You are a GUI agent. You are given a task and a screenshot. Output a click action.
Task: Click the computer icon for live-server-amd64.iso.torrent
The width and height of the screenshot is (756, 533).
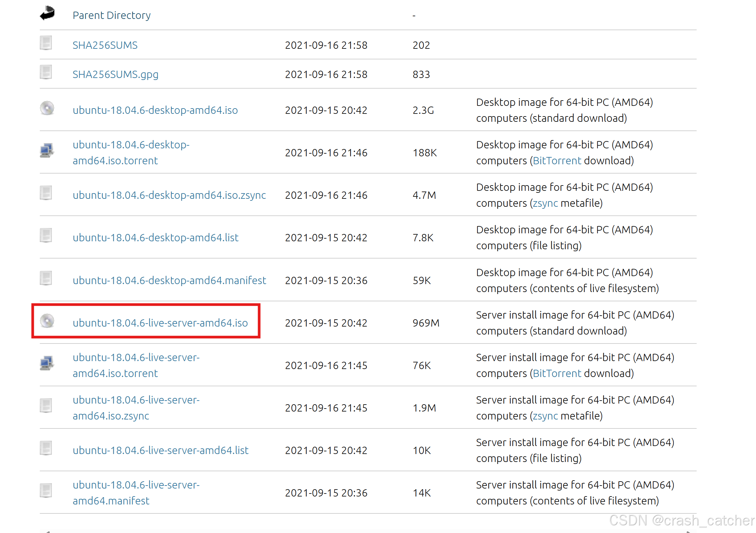tap(47, 363)
